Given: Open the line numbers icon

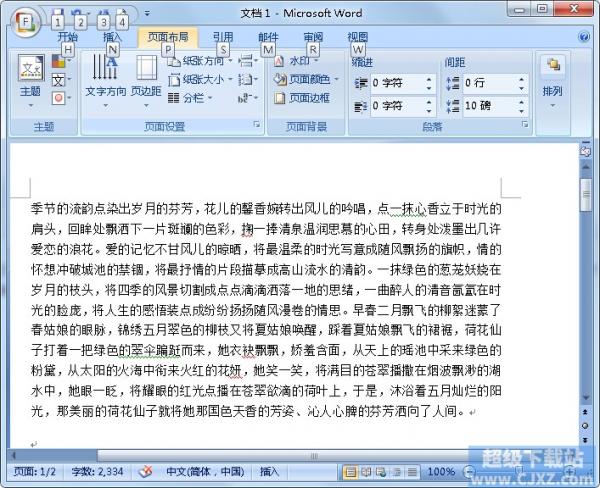Looking at the screenshot, I should tap(245, 80).
